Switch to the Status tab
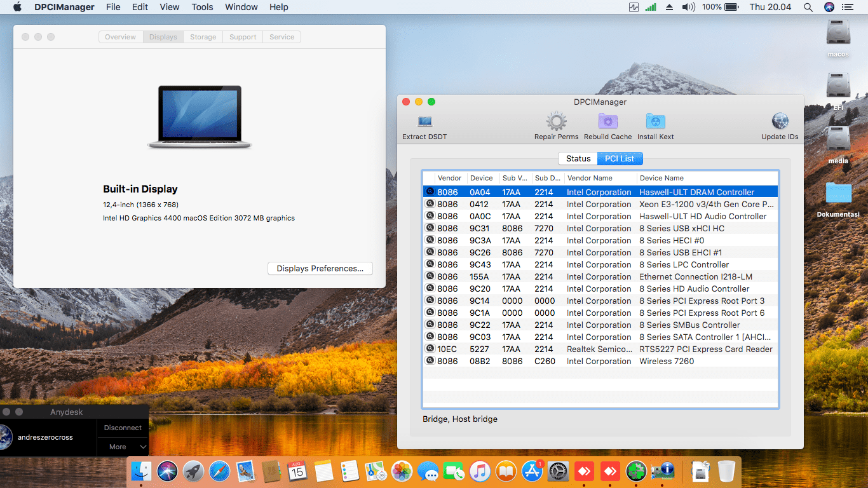Image resolution: width=868 pixels, height=488 pixels. click(578, 158)
